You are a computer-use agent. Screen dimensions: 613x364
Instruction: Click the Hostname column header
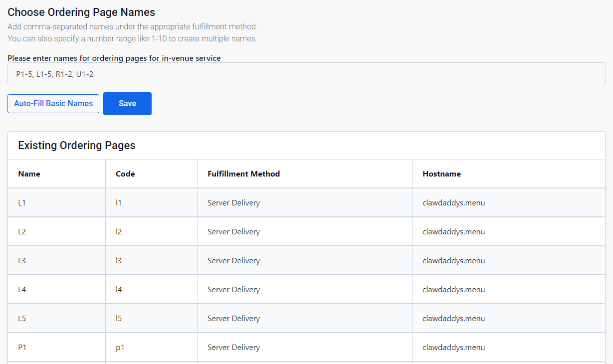coord(441,174)
